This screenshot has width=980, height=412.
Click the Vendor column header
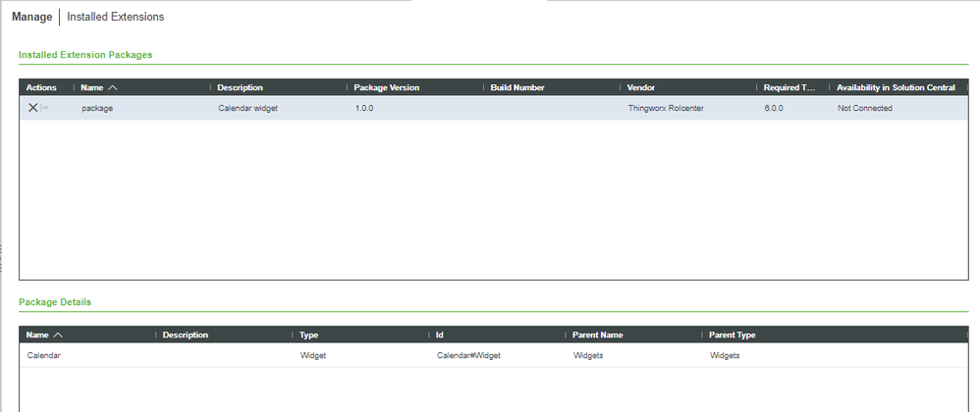(640, 87)
